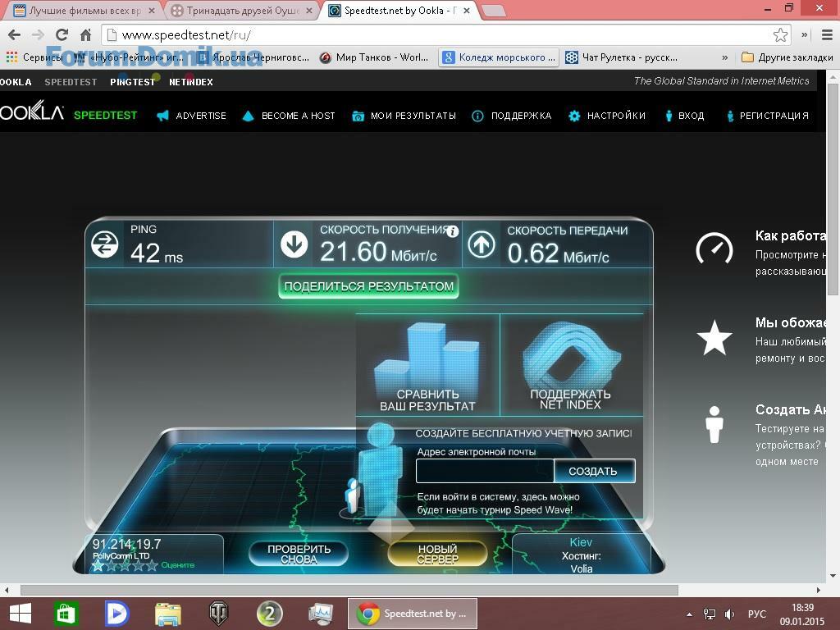The width and height of the screenshot is (840, 630).
Task: Click the upload speed arrow icon
Action: click(x=482, y=244)
